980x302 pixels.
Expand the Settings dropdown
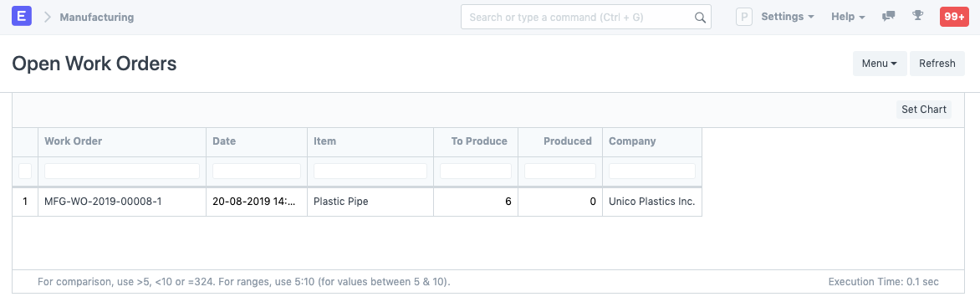788,17
